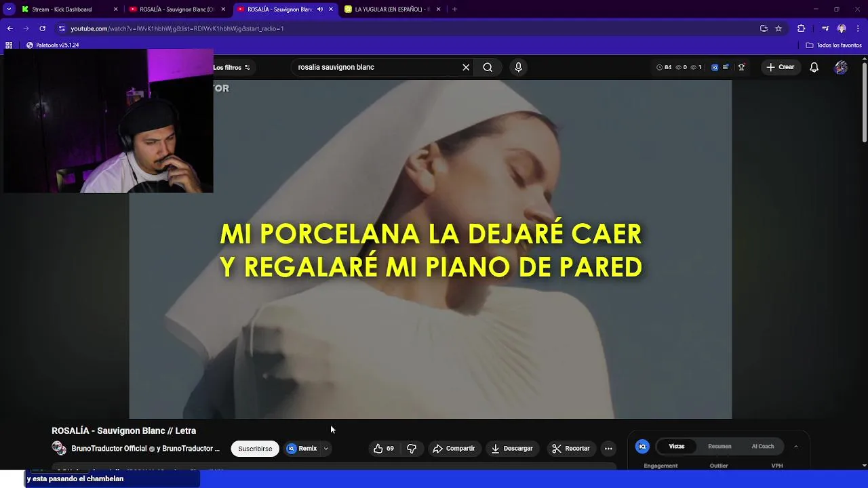Like the video with thumbs up
This screenshot has width=868, height=488.
click(x=383, y=449)
